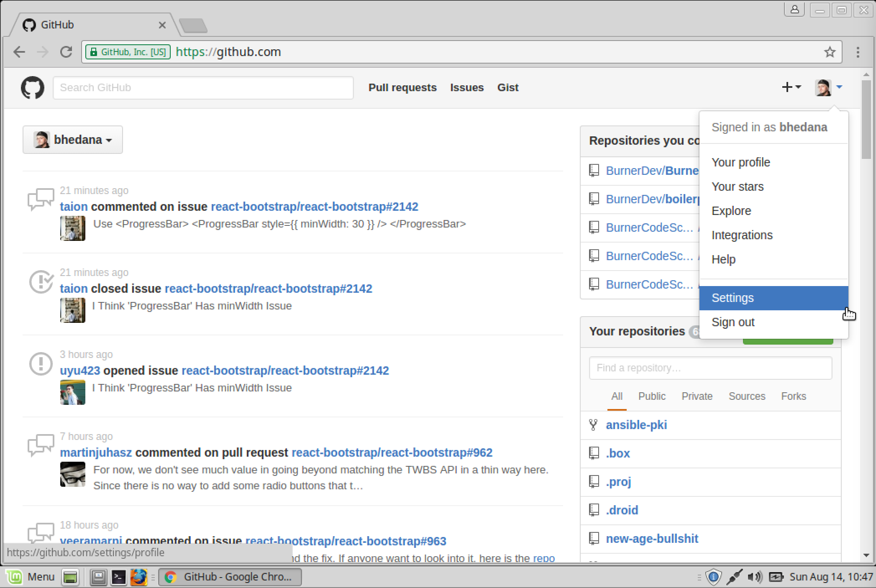Screen dimensions: 876x588
Task: Select Your profile from the user menu
Action: tap(774, 162)
